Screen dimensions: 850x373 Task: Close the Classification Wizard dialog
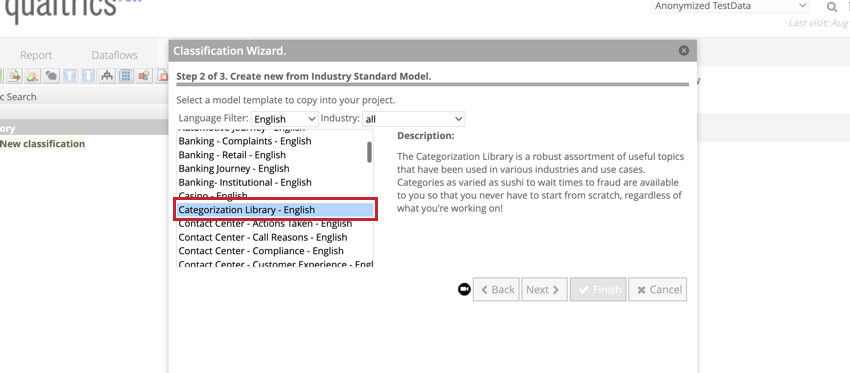point(684,50)
